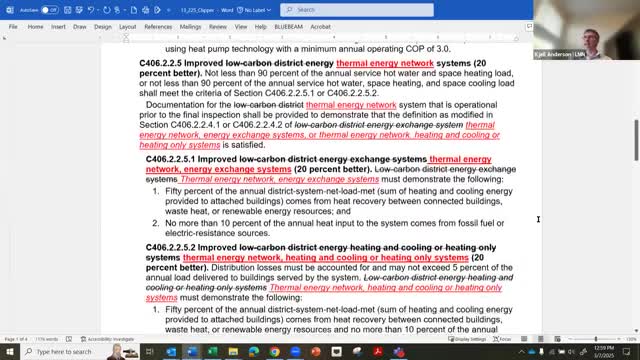Select the Read Mode view icon

tap(524, 339)
